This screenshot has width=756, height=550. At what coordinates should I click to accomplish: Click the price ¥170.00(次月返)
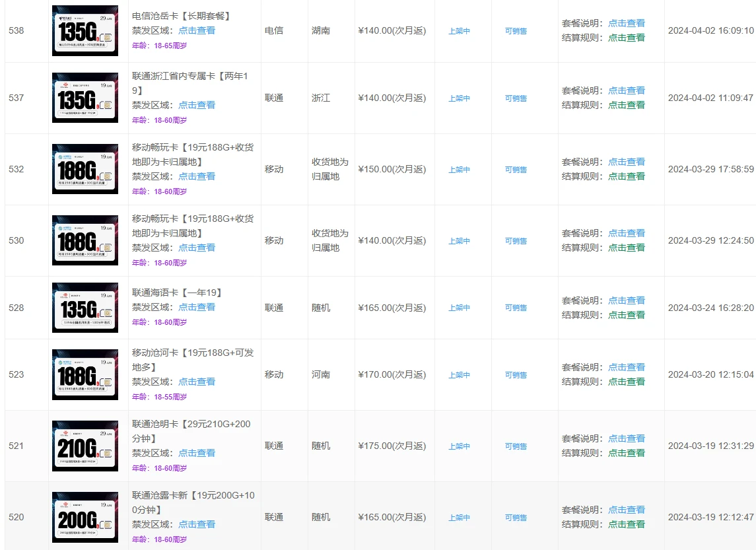(392, 374)
